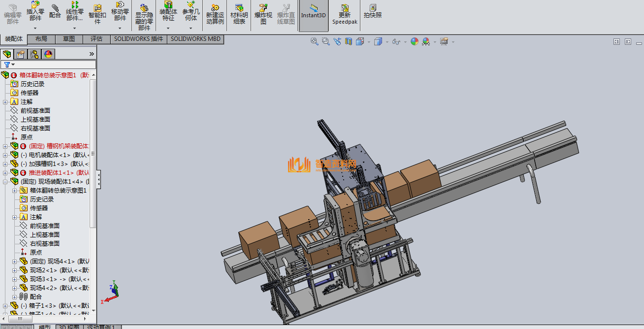Click the zoom to fit magnifier icon
The height and width of the screenshot is (329, 644).
point(314,42)
